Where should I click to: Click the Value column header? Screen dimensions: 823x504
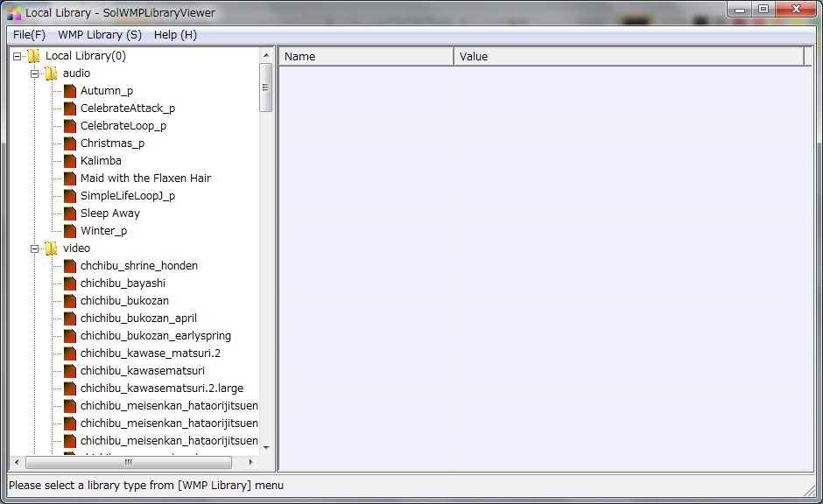click(x=629, y=57)
